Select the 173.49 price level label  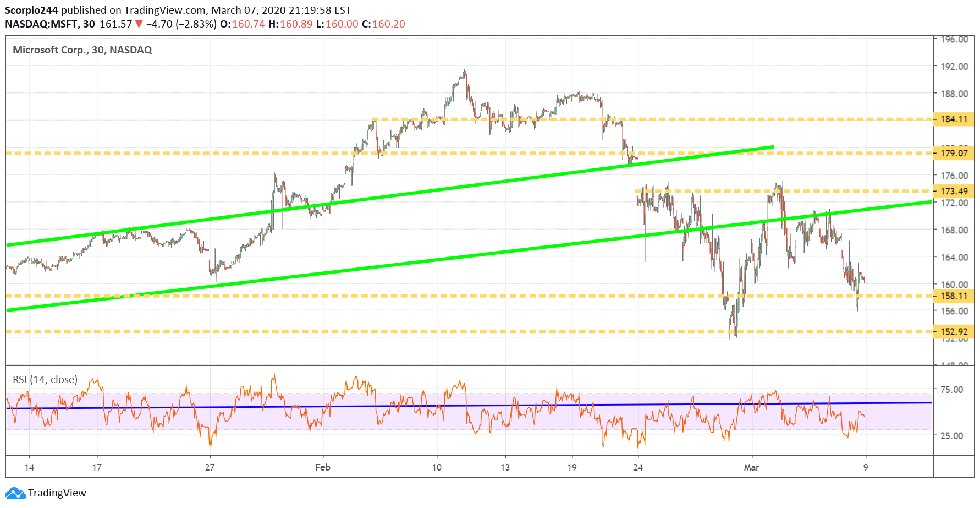(954, 191)
